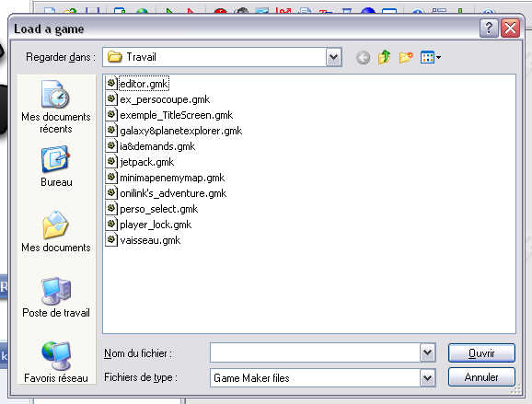Click the help question mark button
Screen dimensions: 532x404
coord(489,29)
